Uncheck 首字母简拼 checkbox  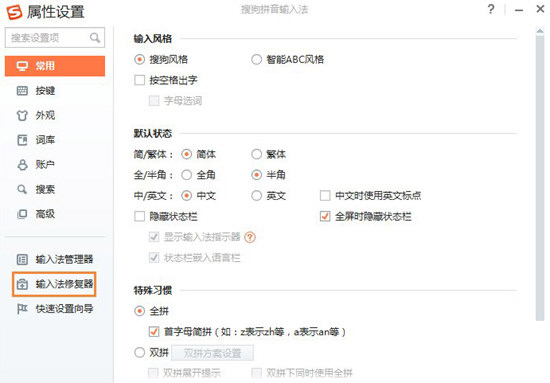point(154,332)
